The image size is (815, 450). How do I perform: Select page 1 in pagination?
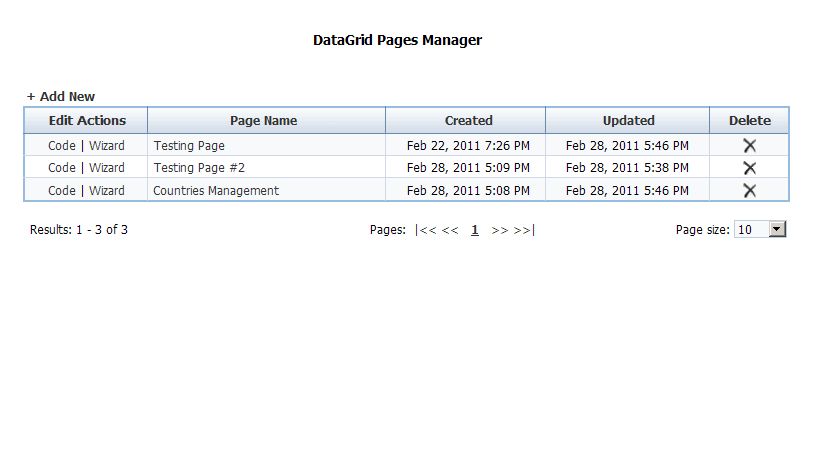475,230
